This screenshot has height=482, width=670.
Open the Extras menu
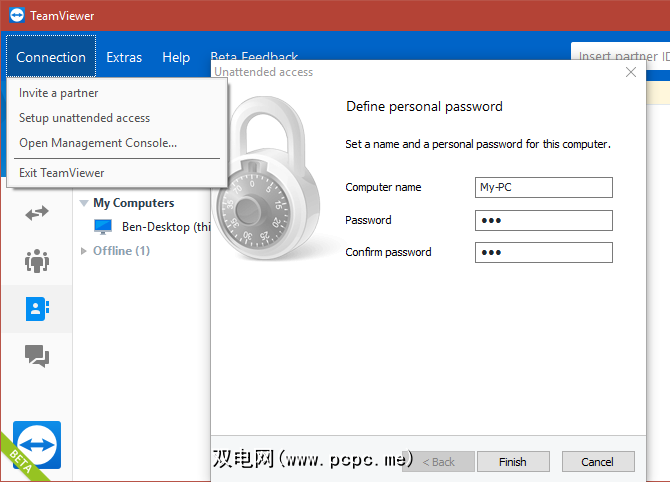(124, 57)
